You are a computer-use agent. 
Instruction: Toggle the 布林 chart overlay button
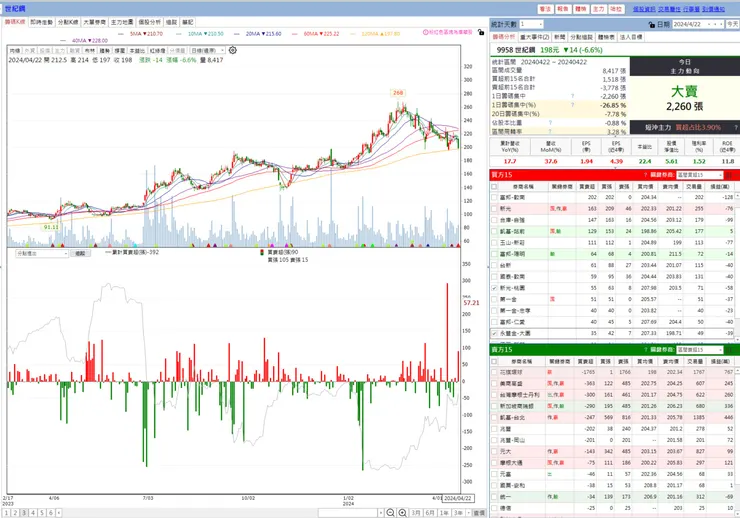(x=90, y=50)
